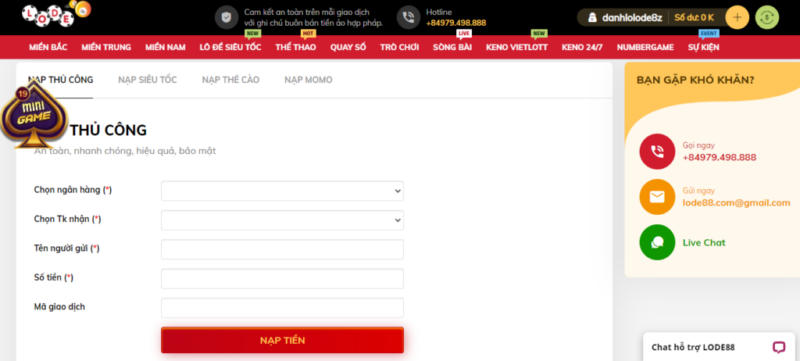
Task: Expand the Chọn Tk nhận dropdown
Action: tap(282, 220)
